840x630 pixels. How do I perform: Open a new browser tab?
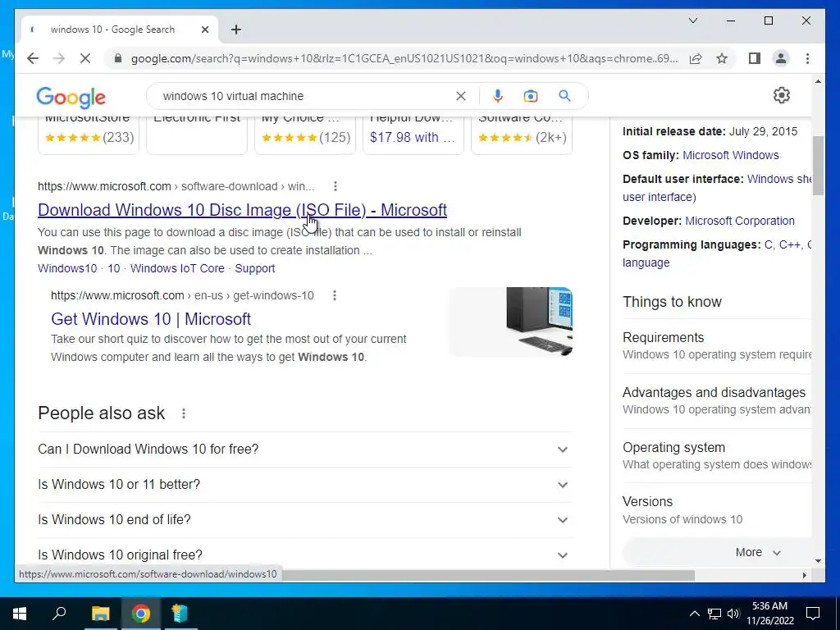tap(236, 30)
